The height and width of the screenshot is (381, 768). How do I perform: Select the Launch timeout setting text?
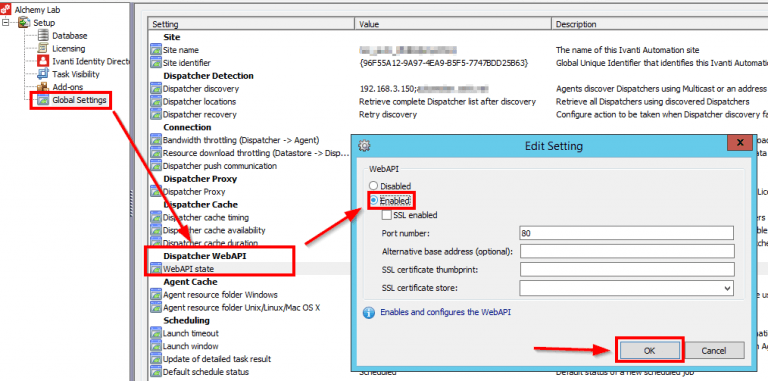click(x=191, y=333)
